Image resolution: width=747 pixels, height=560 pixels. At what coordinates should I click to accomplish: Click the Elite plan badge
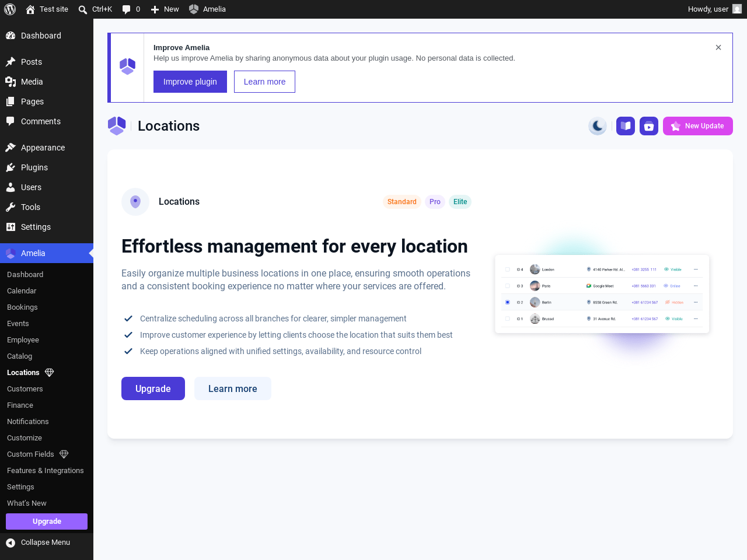coord(460,202)
